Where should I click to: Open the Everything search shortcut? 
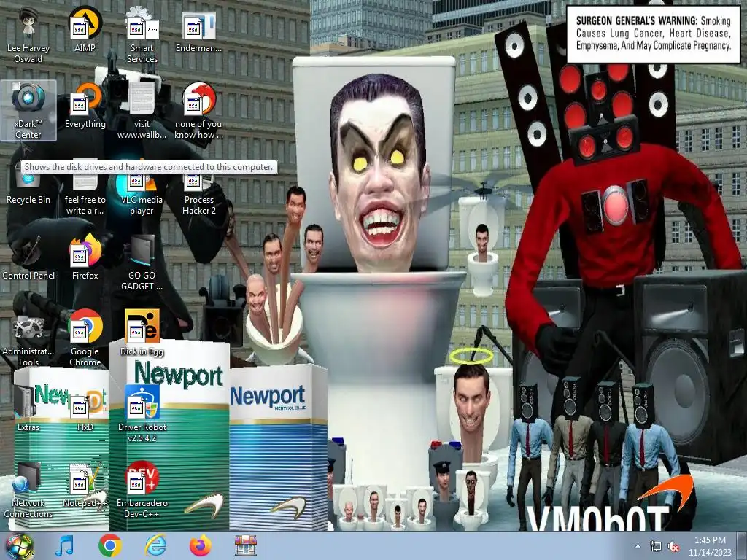(85, 106)
